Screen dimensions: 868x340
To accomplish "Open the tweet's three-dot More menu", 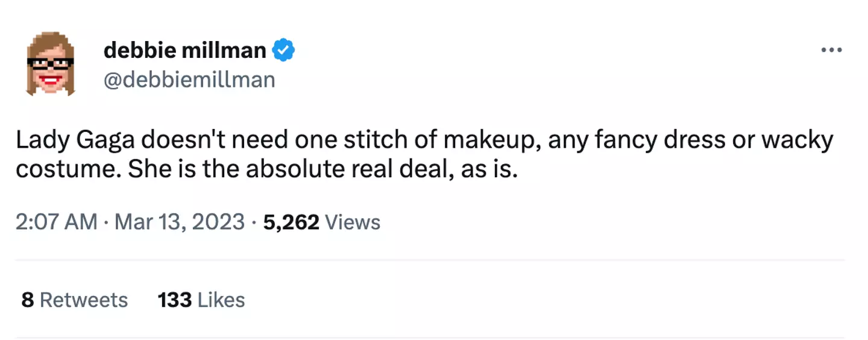I will point(831,51).
